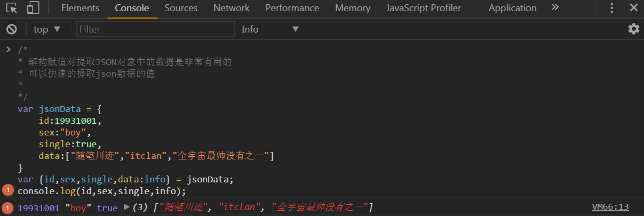The height and width of the screenshot is (216, 644).
Task: Show more tabs with the chevron
Action: [x=555, y=7]
